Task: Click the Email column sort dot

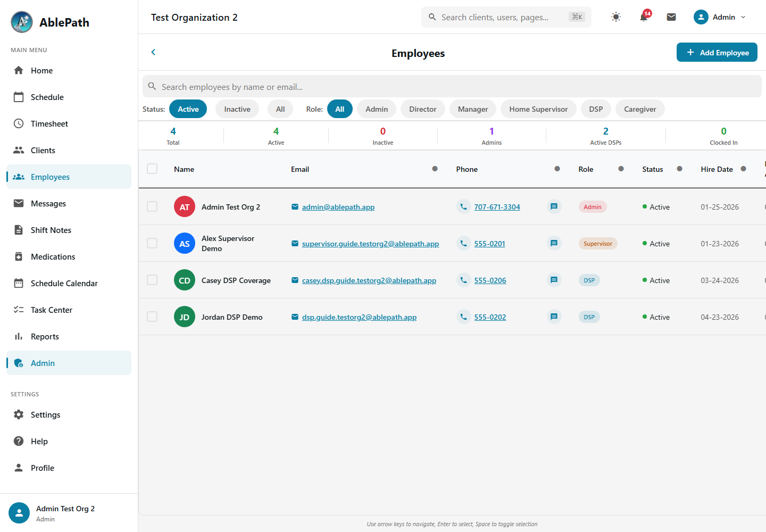Action: [435, 169]
